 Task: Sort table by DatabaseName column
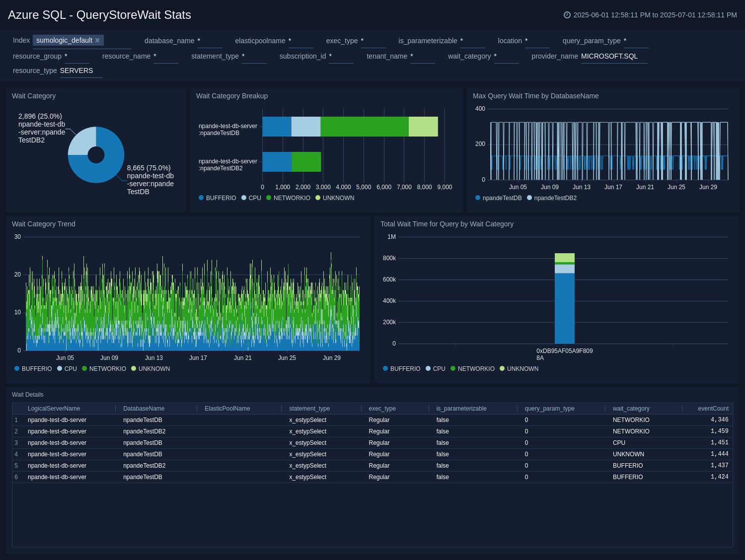tap(144, 409)
